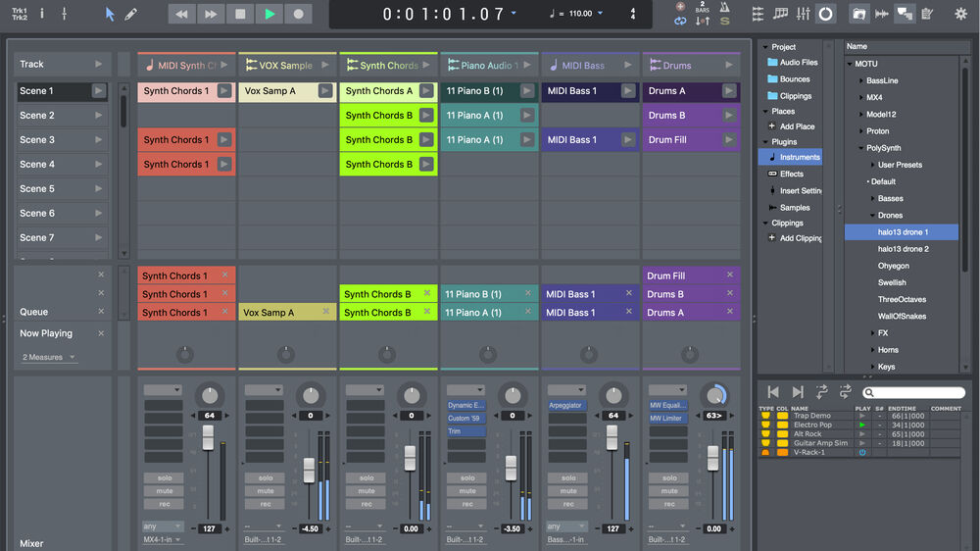Remove Vox Samp A from the queue
This screenshot has width=980, height=551.
pos(324,312)
